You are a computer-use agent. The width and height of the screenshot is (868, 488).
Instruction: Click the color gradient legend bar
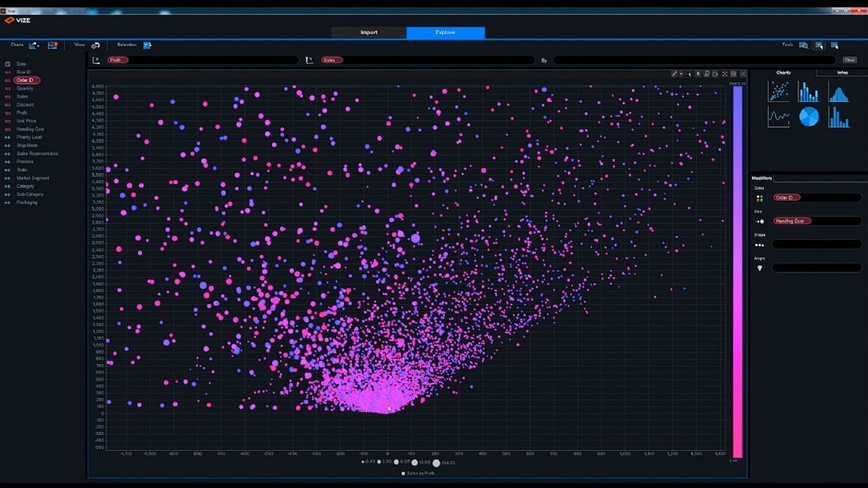pos(737,272)
